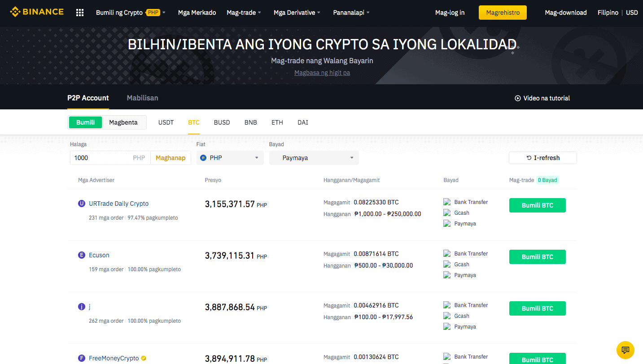Image resolution: width=643 pixels, height=364 pixels.
Task: Select the DAI coin tab
Action: [x=303, y=122]
